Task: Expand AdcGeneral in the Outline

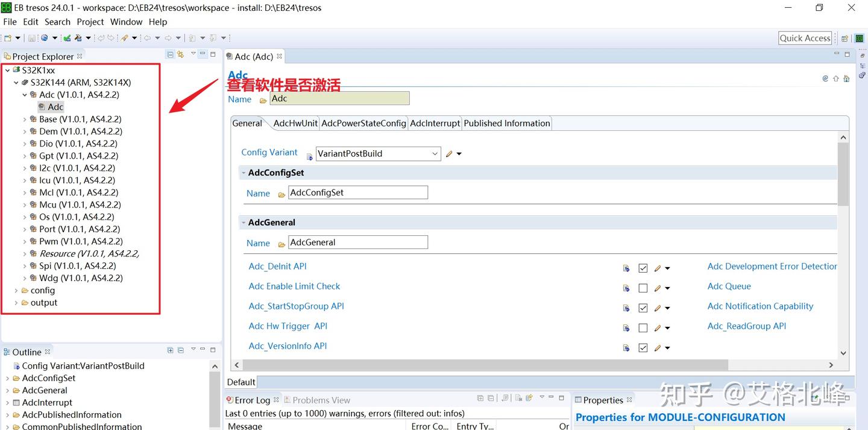Action: point(8,391)
